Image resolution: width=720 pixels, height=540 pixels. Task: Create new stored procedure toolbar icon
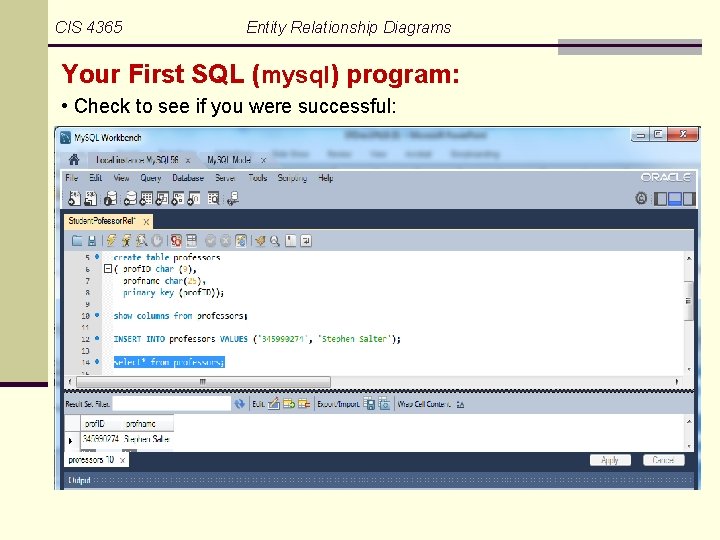click(177, 198)
